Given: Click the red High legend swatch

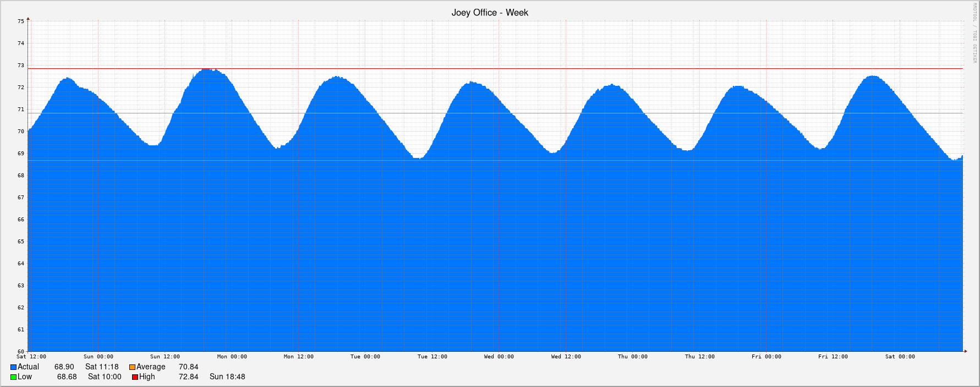Looking at the screenshot, I should (135, 377).
